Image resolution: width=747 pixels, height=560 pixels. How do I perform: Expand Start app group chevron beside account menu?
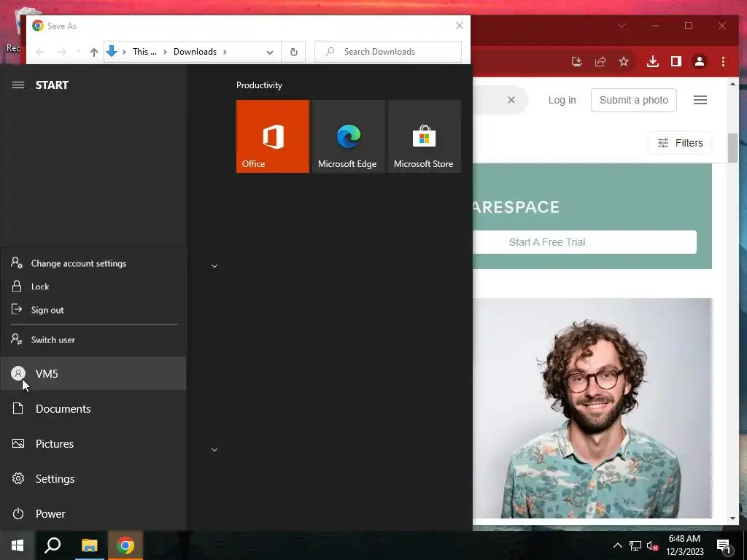pyautogui.click(x=214, y=266)
